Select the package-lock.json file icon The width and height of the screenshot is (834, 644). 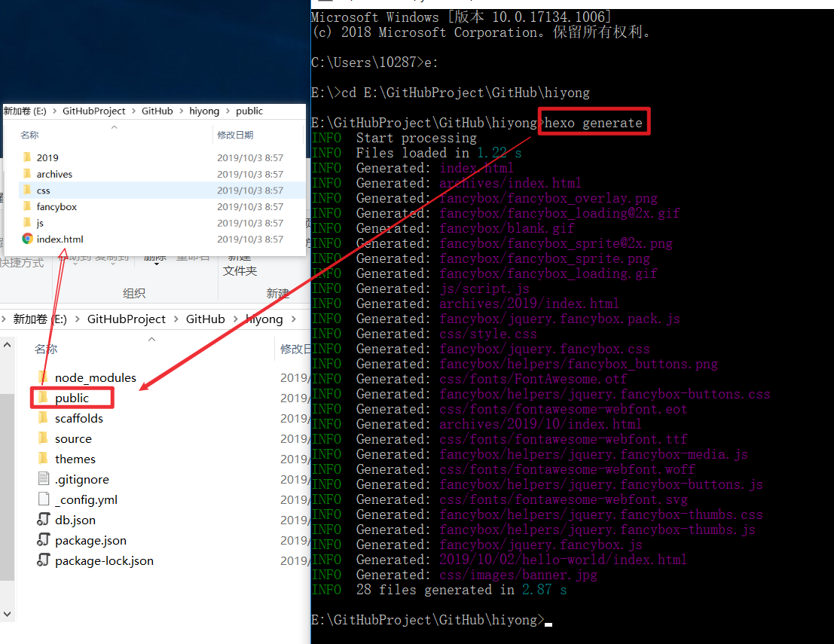coord(44,560)
